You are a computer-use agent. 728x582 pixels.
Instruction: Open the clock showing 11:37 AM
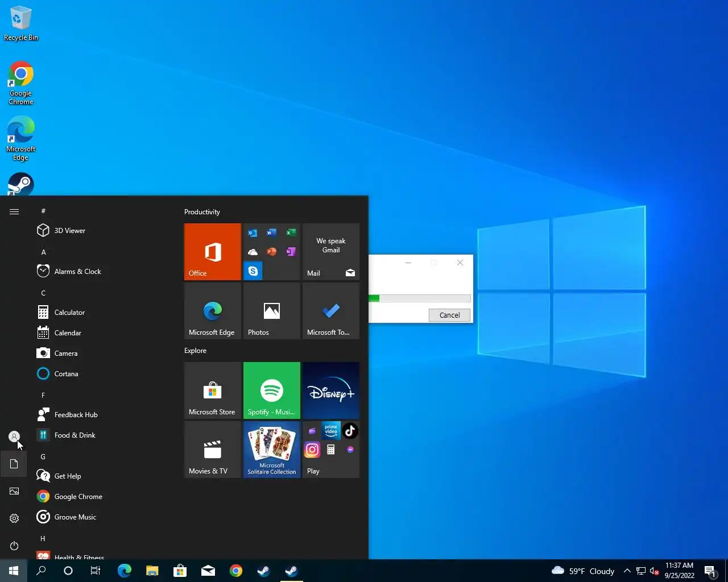(679, 571)
